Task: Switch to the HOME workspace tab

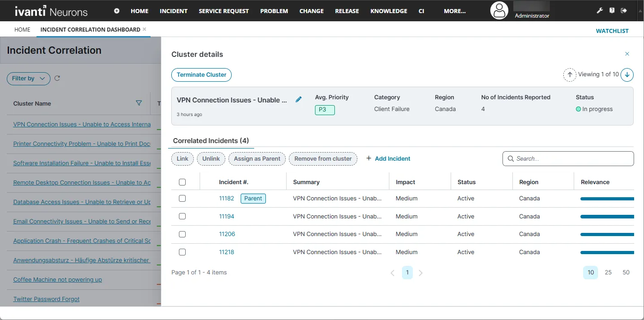Action: coord(22,29)
